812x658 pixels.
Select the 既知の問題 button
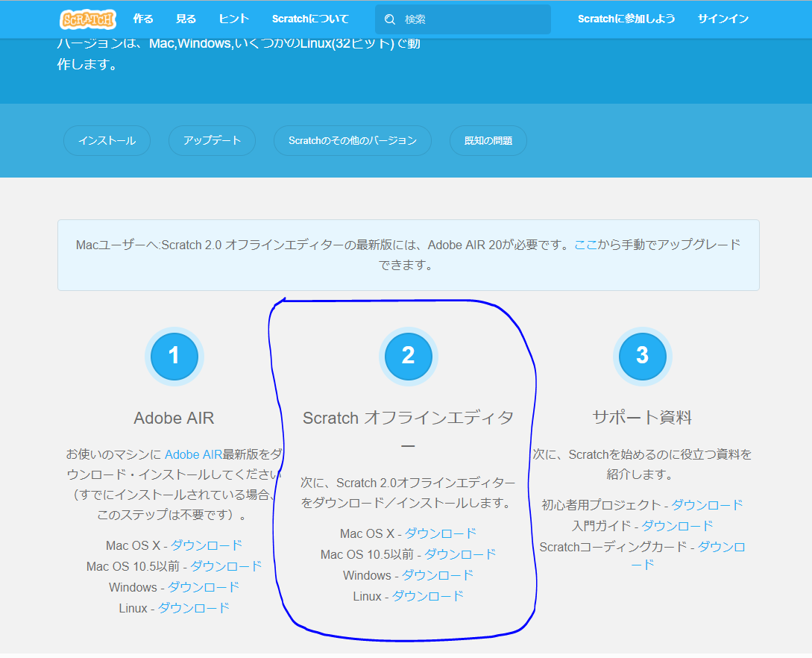point(488,140)
